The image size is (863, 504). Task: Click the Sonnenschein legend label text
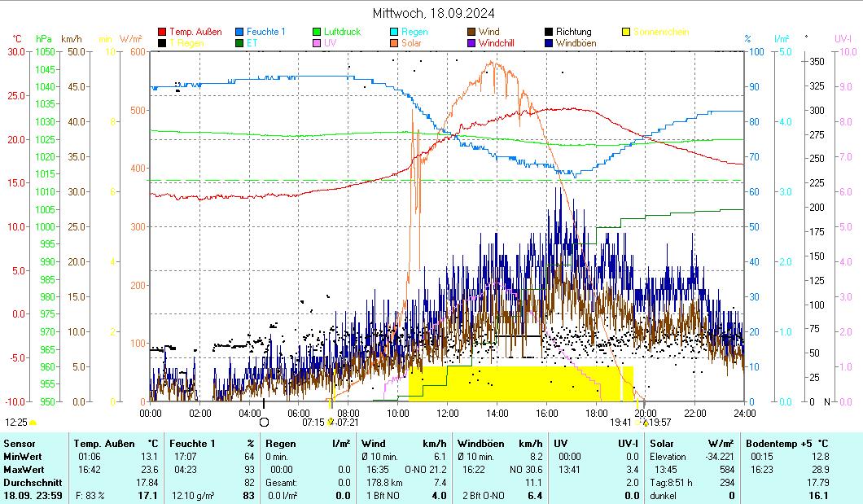tap(661, 32)
